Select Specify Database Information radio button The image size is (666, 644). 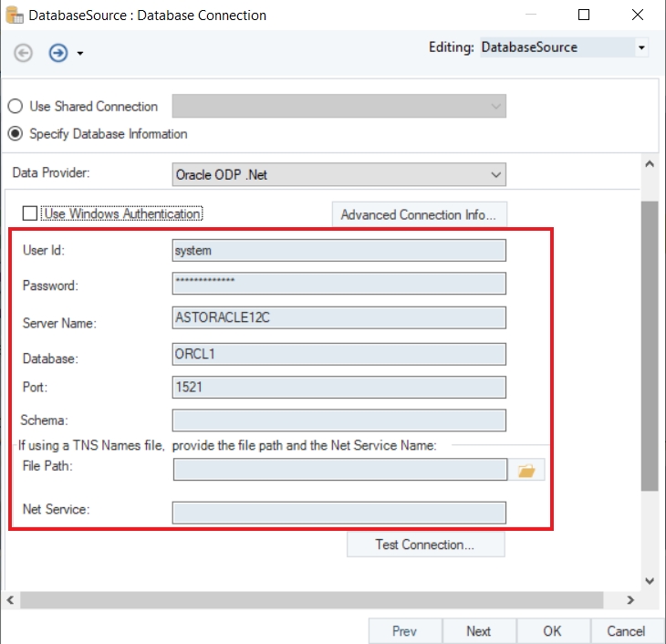(16, 133)
